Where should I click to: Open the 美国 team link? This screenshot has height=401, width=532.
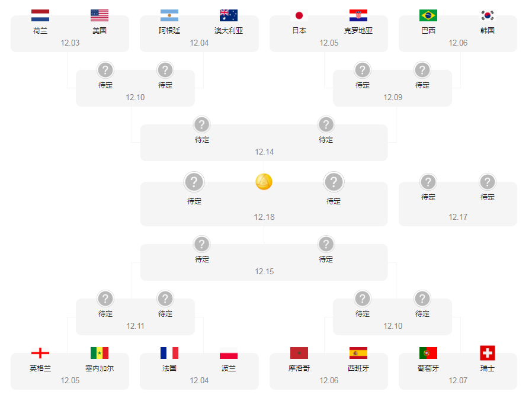[100, 30]
